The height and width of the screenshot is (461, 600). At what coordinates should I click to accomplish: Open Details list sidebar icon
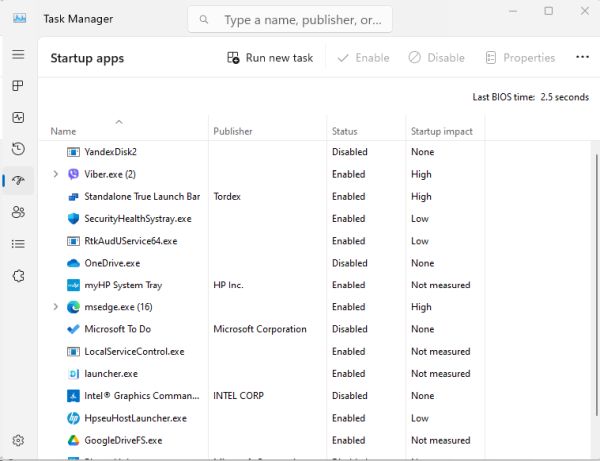tap(18, 244)
